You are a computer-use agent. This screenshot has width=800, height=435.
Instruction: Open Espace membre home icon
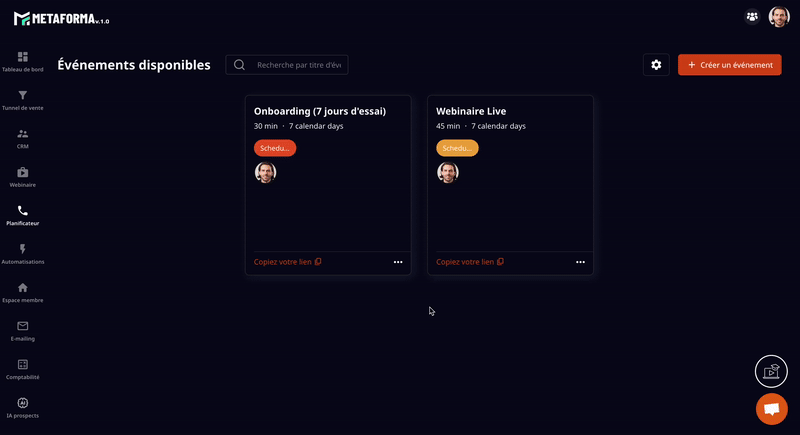pyautogui.click(x=22, y=288)
